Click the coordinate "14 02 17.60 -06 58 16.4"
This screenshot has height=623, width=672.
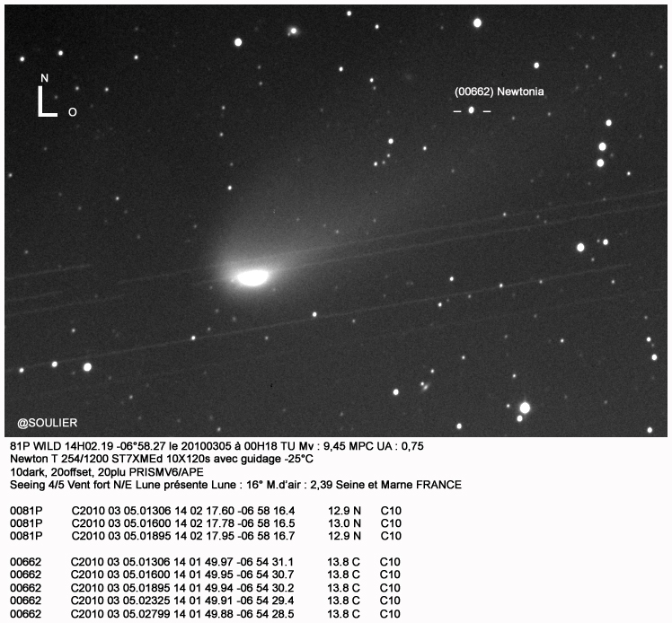(234, 511)
